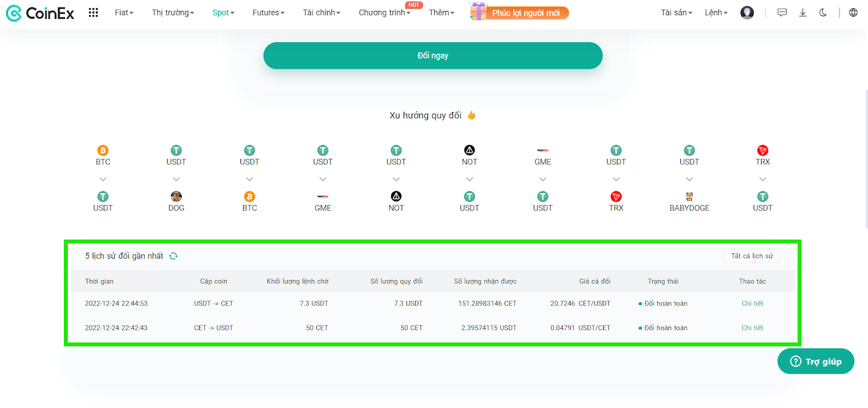Screen dimensions: 868x408
Task: Click the question mark in Trợ giúp
Action: (796, 361)
